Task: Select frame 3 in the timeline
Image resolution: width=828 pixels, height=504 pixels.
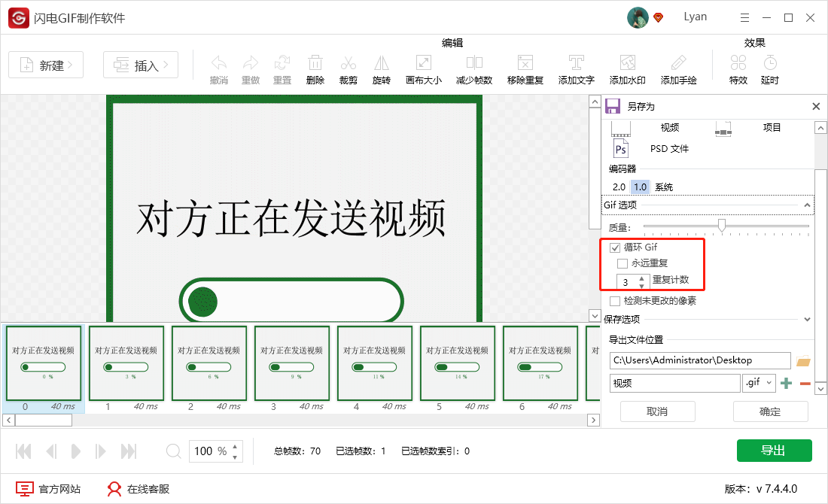Action: pos(291,363)
